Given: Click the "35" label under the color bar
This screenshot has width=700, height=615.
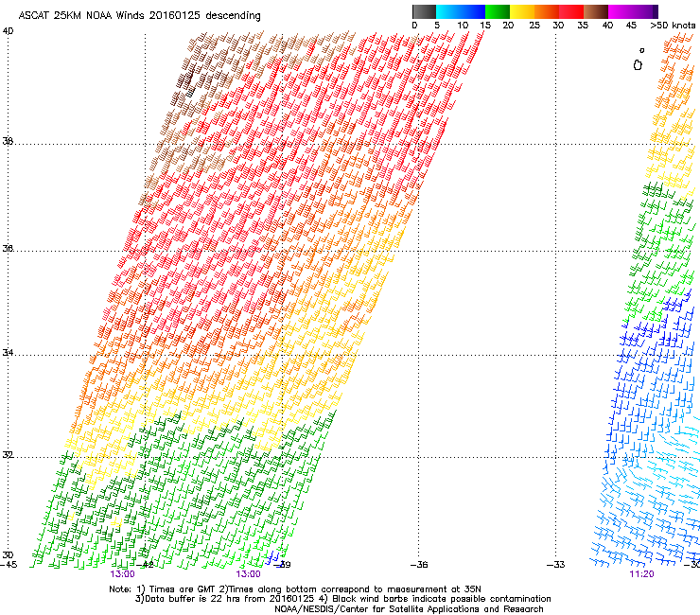Looking at the screenshot, I should pos(583,25).
